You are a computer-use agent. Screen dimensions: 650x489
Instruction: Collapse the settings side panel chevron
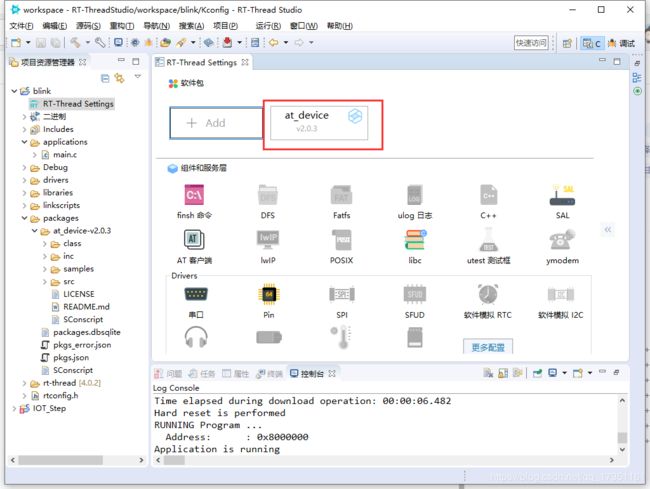(x=608, y=229)
